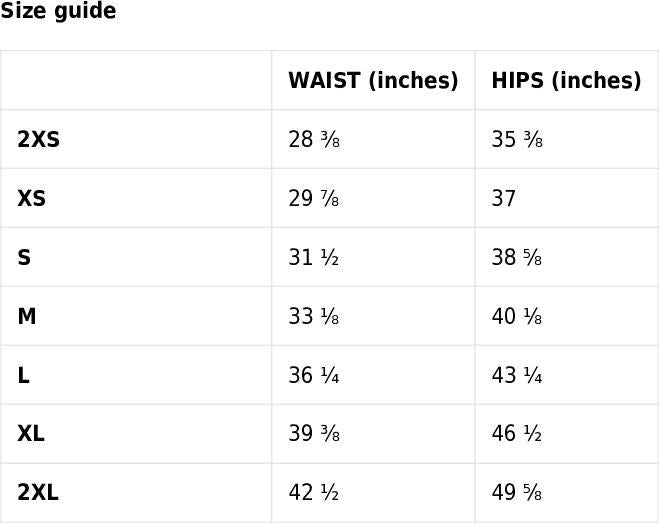Click the 49 ⅝ hips value

pyautogui.click(x=517, y=493)
